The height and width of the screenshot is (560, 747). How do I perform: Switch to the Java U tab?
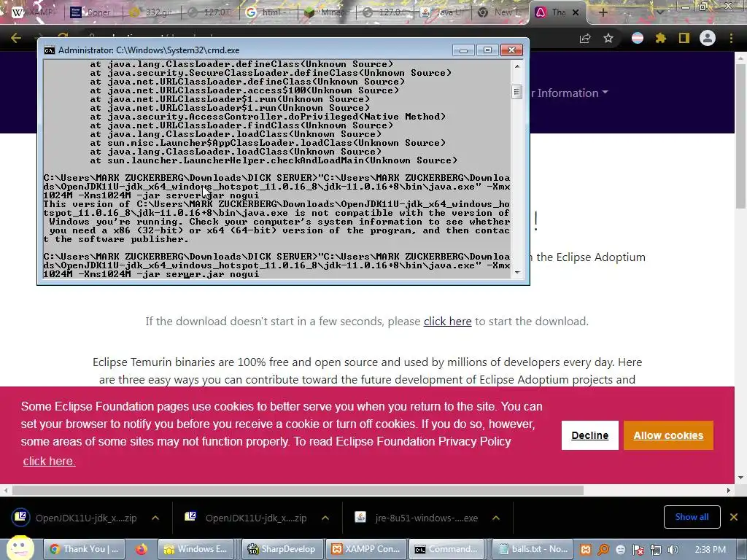[x=443, y=12]
